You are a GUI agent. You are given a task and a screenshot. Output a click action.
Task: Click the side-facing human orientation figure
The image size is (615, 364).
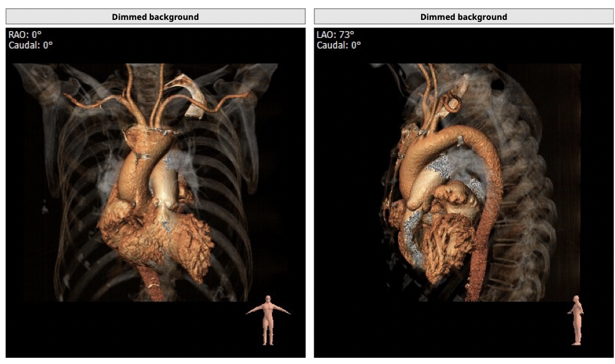coord(577,320)
